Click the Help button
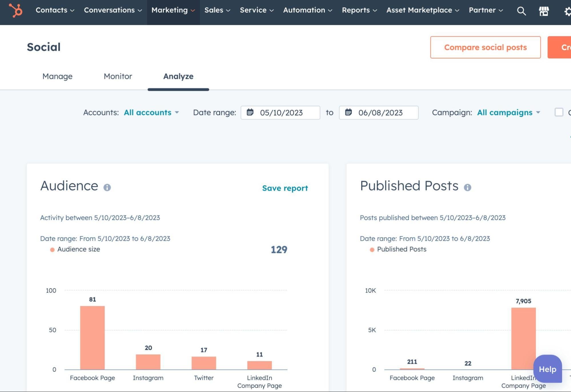The image size is (571, 392). click(x=548, y=369)
